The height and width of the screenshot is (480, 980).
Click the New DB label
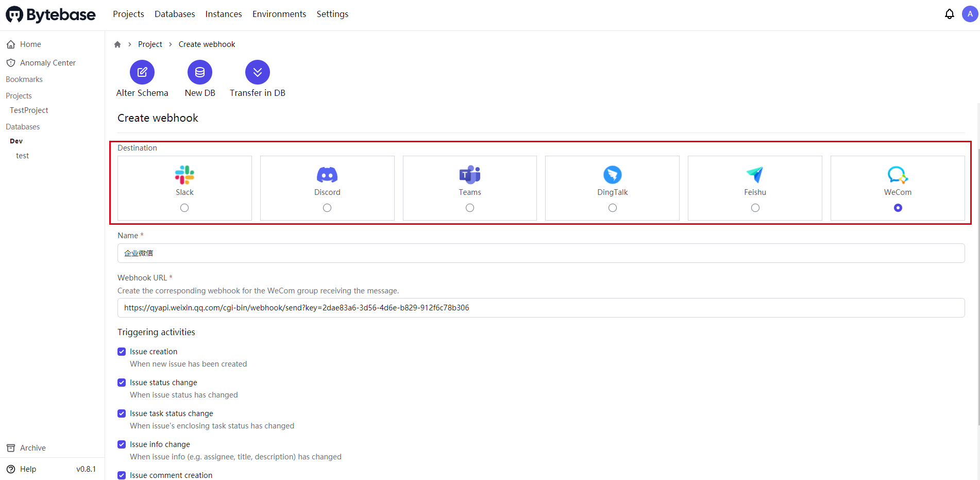200,93
